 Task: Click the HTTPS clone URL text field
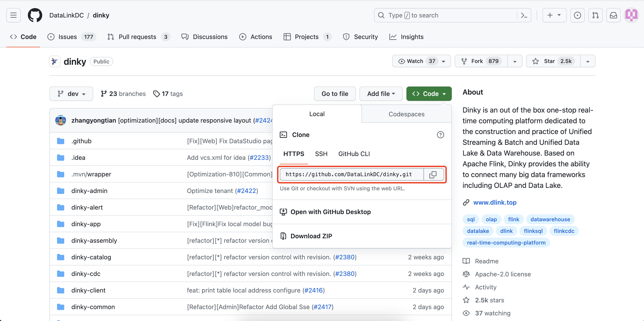(351, 174)
